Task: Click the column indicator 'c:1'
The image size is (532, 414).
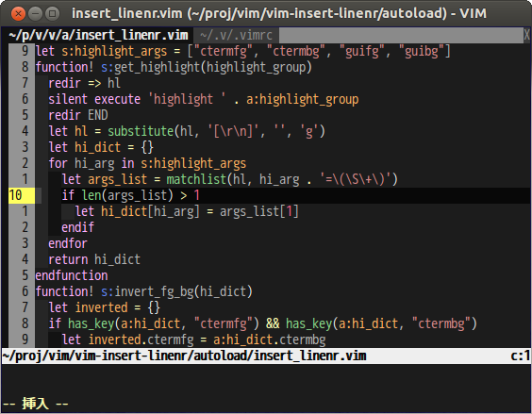Action: 520,356
